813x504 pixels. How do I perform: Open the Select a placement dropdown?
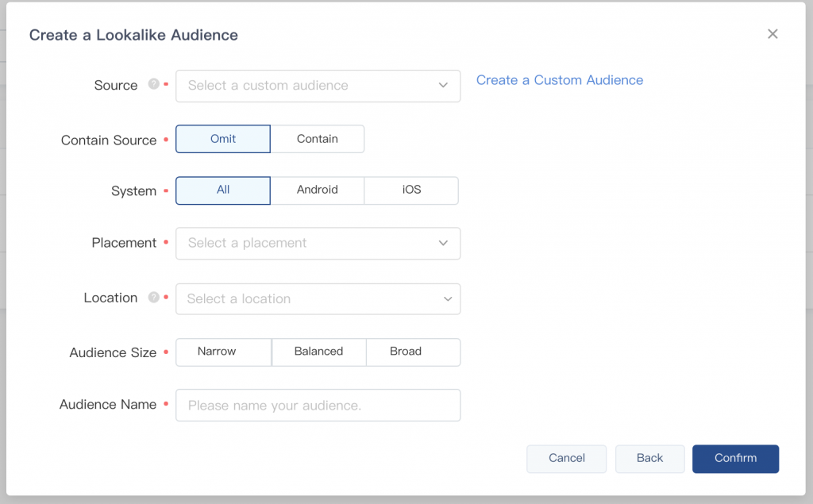pyautogui.click(x=318, y=243)
